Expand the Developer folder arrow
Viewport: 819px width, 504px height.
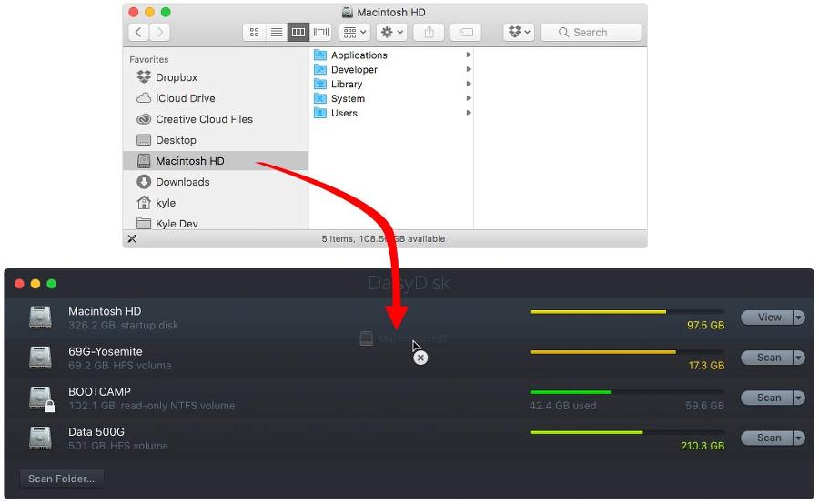pyautogui.click(x=469, y=69)
